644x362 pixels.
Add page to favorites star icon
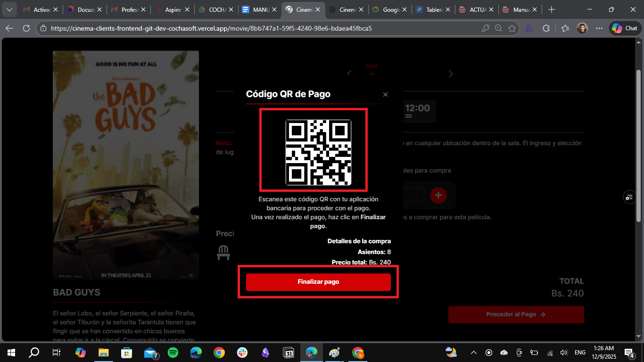[512, 28]
